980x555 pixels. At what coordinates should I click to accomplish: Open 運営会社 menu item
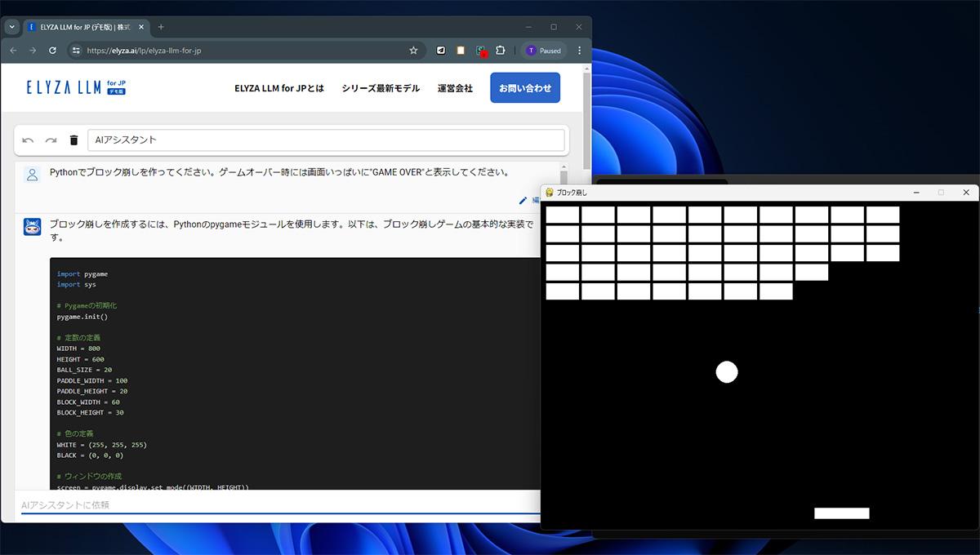click(x=455, y=88)
